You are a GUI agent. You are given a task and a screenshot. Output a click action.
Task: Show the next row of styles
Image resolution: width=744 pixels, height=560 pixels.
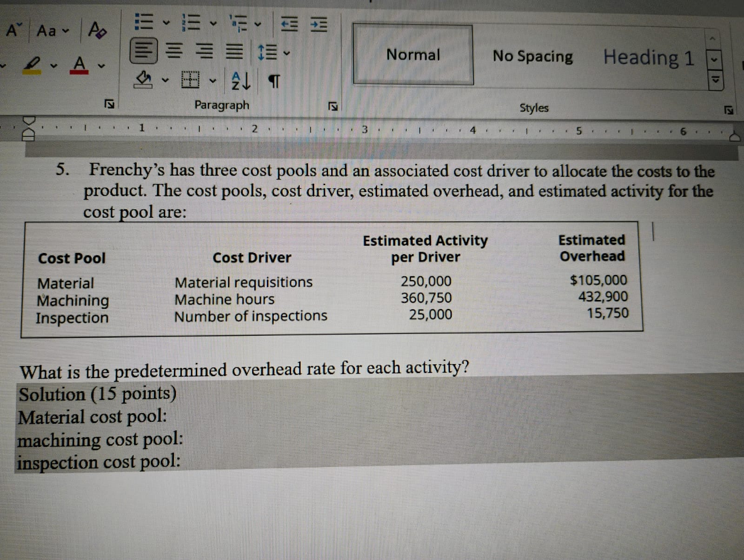[x=714, y=60]
